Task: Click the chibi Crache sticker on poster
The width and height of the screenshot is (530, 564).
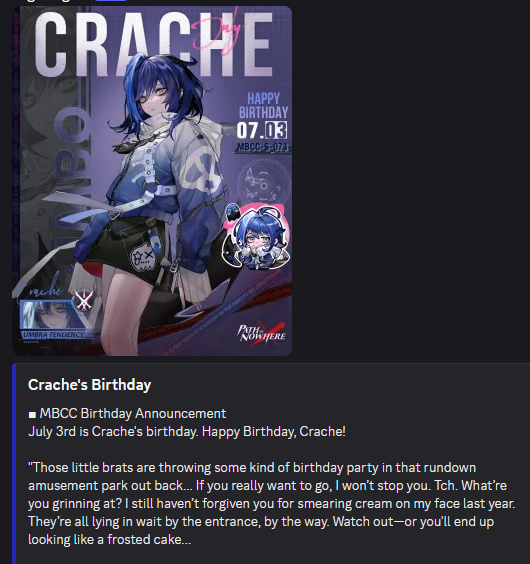Action: [258, 239]
